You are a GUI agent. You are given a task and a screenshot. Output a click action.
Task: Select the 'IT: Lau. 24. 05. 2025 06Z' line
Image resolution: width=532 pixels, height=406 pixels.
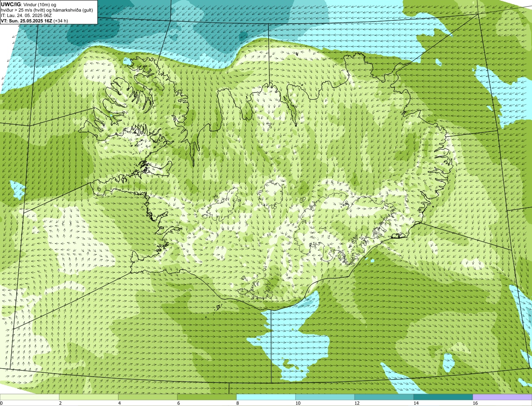coord(26,15)
